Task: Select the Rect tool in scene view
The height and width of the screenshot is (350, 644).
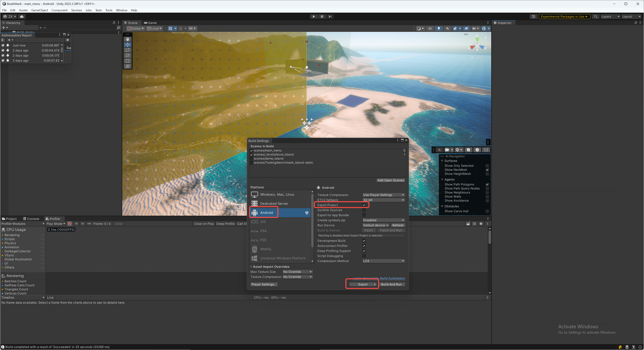Action: pos(127,61)
